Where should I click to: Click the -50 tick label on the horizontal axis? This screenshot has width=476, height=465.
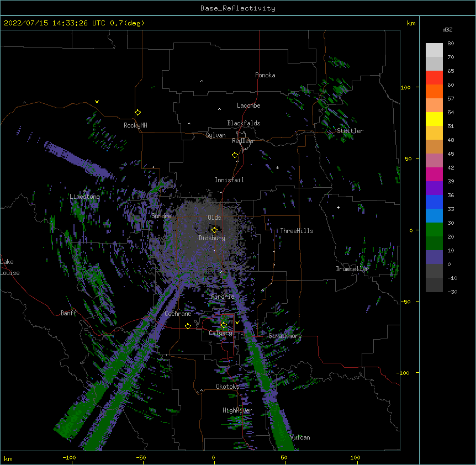coord(141,457)
